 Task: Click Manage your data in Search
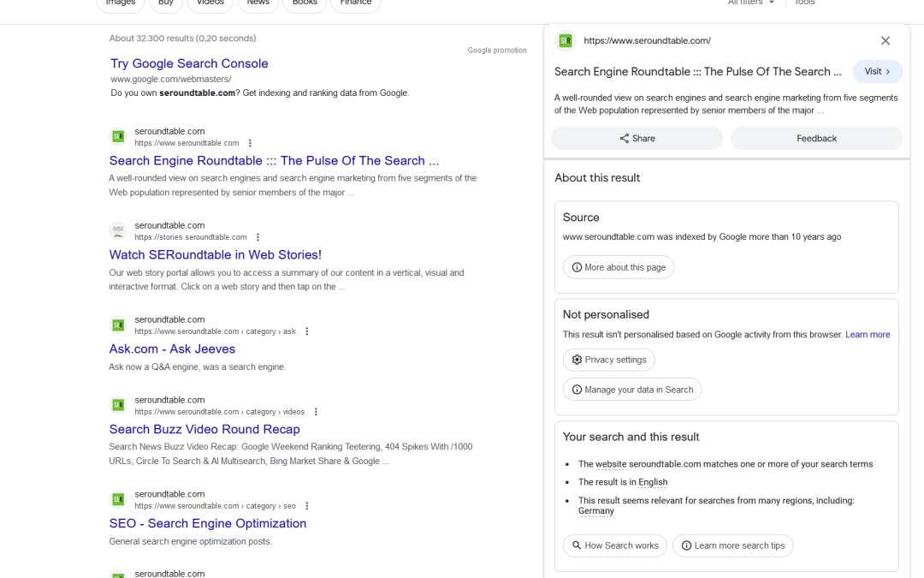tap(631, 390)
